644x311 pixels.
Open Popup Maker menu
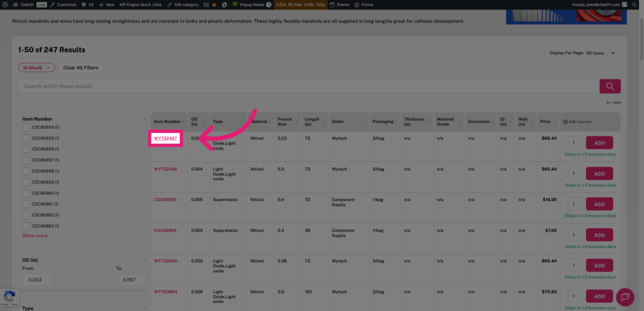pyautogui.click(x=252, y=4)
